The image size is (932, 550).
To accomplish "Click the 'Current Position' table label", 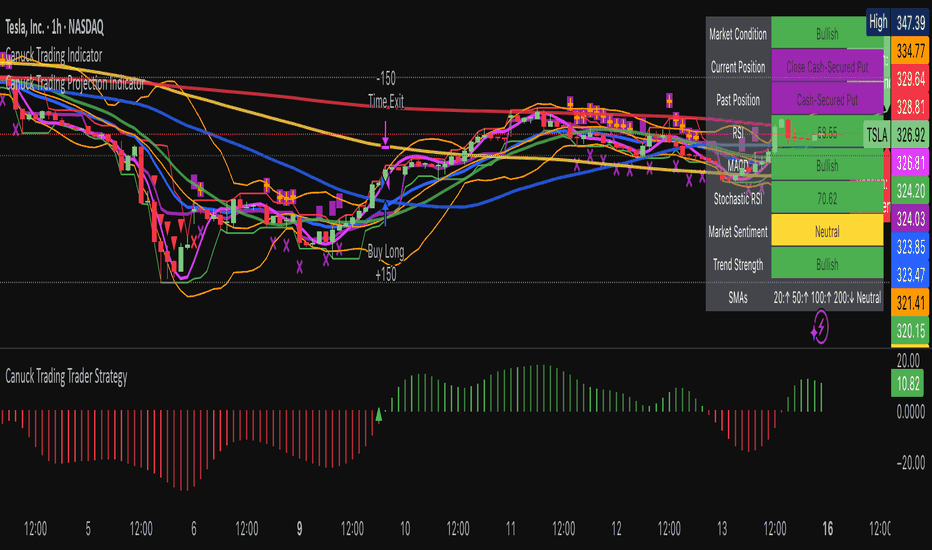I will coord(738,67).
